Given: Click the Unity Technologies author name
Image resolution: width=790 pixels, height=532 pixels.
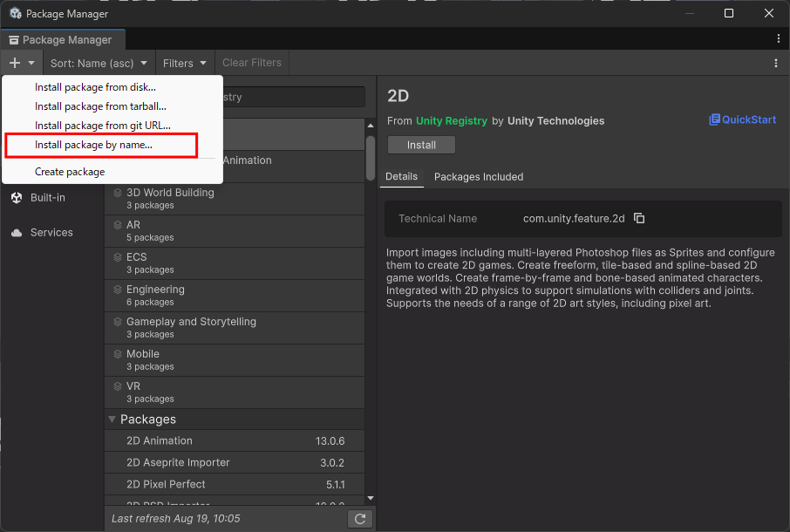Looking at the screenshot, I should [555, 121].
